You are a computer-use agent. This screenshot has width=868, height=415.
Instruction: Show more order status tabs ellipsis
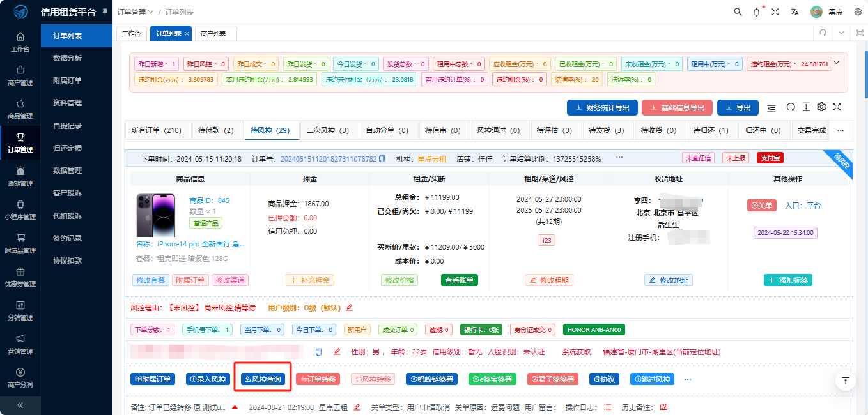click(841, 130)
